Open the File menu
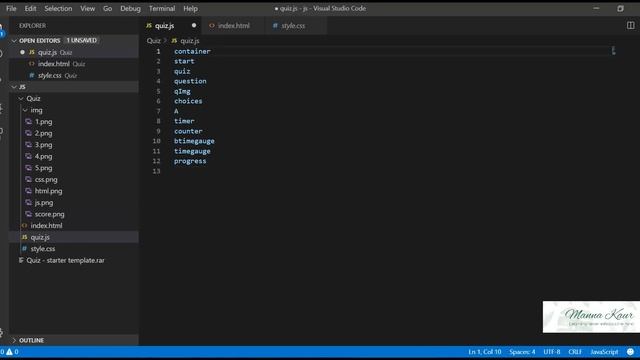 11,8
